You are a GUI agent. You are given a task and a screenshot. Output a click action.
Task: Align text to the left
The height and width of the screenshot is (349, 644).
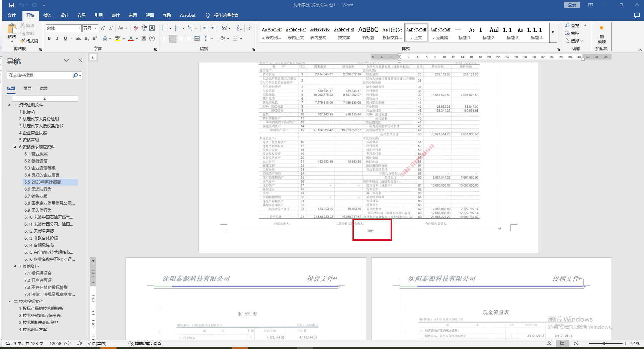pyautogui.click(x=164, y=39)
